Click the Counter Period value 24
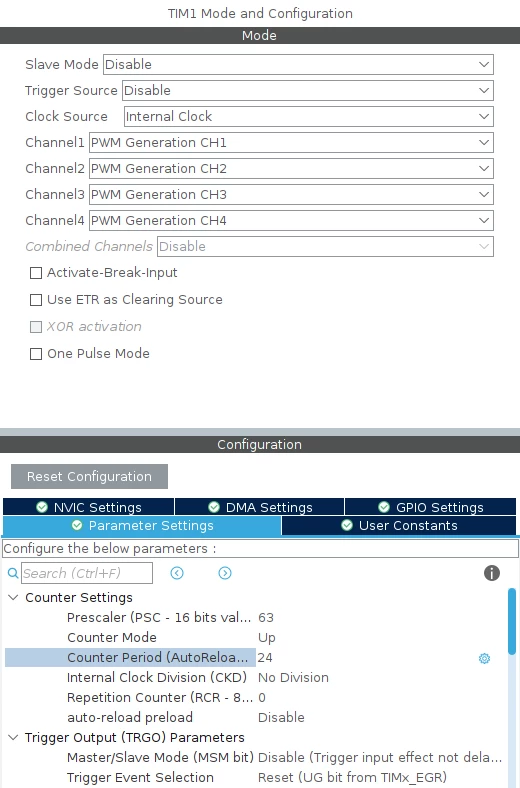The width and height of the screenshot is (520, 788). click(x=265, y=657)
